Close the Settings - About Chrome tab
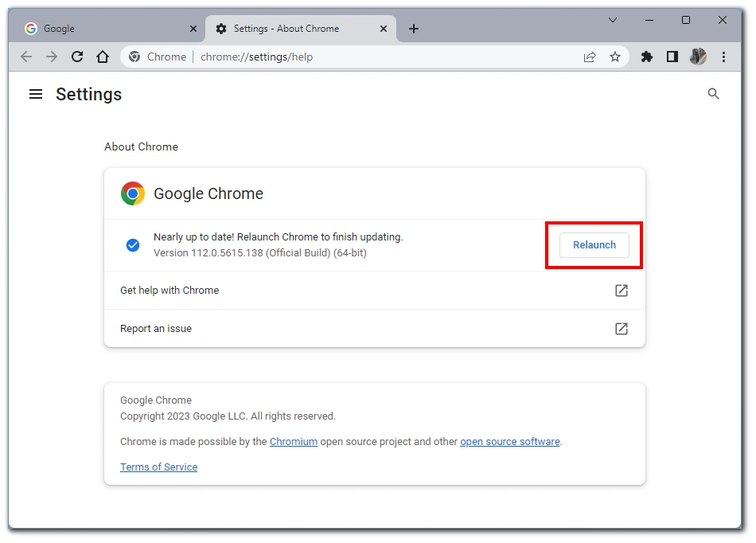The image size is (756, 543). click(384, 29)
